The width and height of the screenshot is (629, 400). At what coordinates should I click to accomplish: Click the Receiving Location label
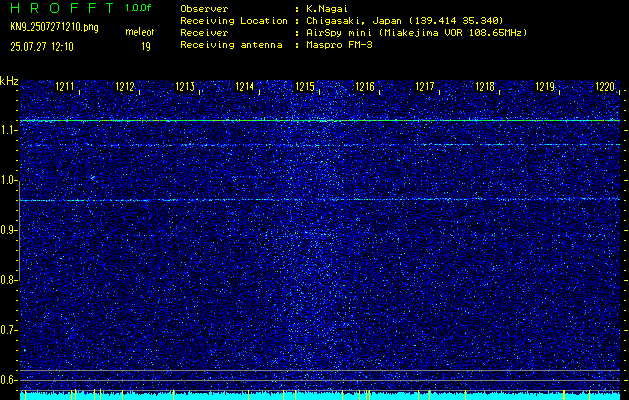tap(234, 21)
